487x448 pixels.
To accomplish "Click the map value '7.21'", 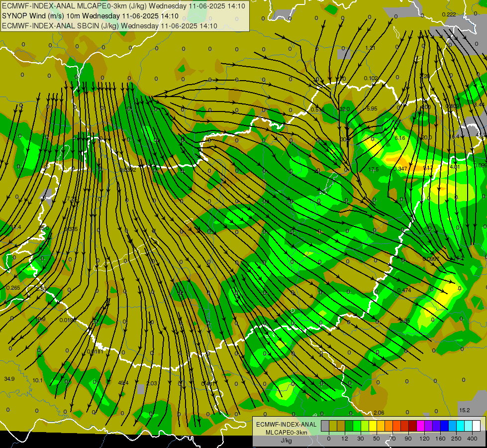I will pos(72,199).
